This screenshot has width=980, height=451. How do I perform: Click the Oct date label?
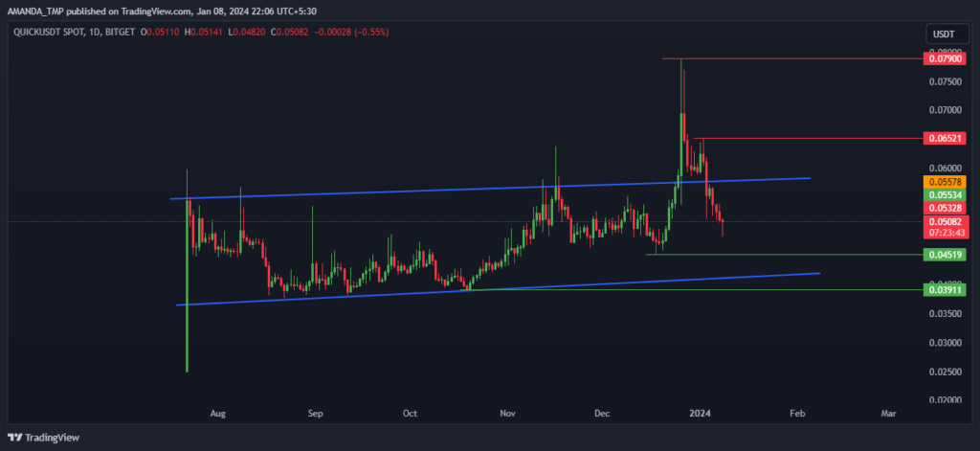(410, 414)
